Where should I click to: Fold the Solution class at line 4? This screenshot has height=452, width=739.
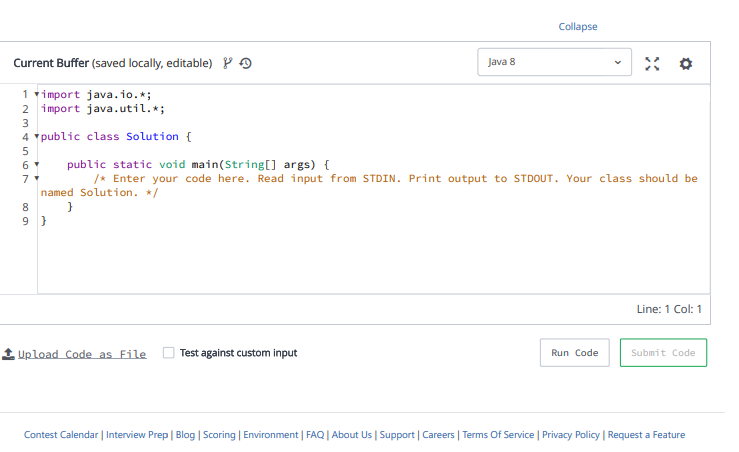click(36, 137)
